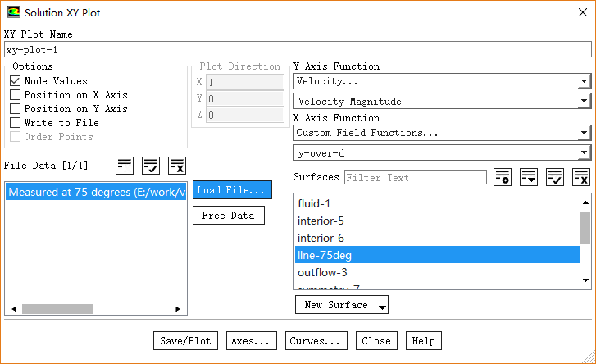Enable the Write to File checkbox
Viewport: 596px width, 364px height.
[x=16, y=123]
